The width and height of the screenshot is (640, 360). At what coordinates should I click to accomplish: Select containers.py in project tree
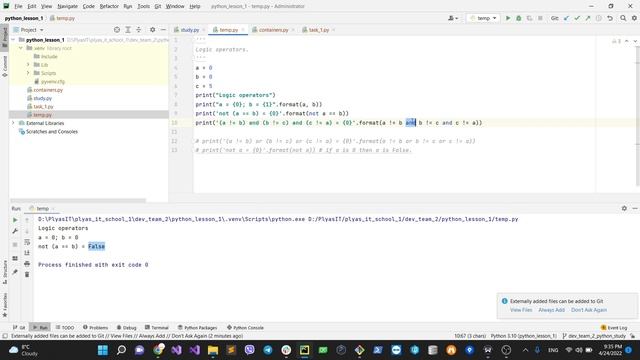[x=48, y=90]
